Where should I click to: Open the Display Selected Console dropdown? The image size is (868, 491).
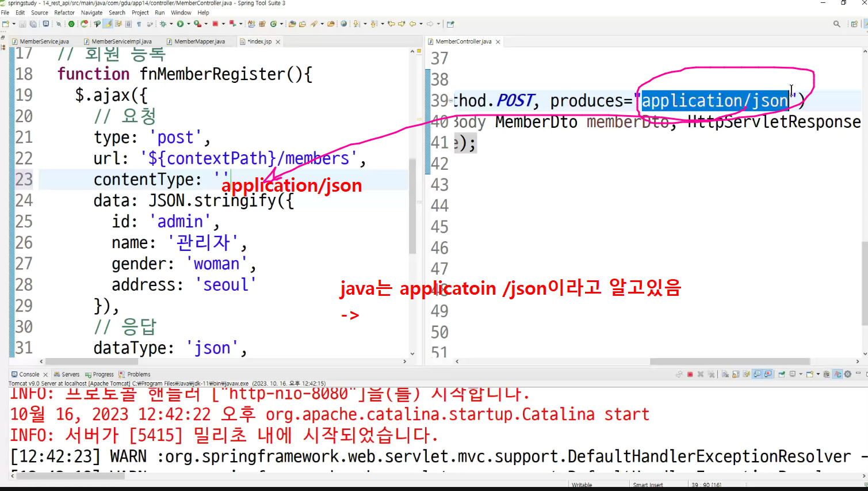tap(801, 374)
